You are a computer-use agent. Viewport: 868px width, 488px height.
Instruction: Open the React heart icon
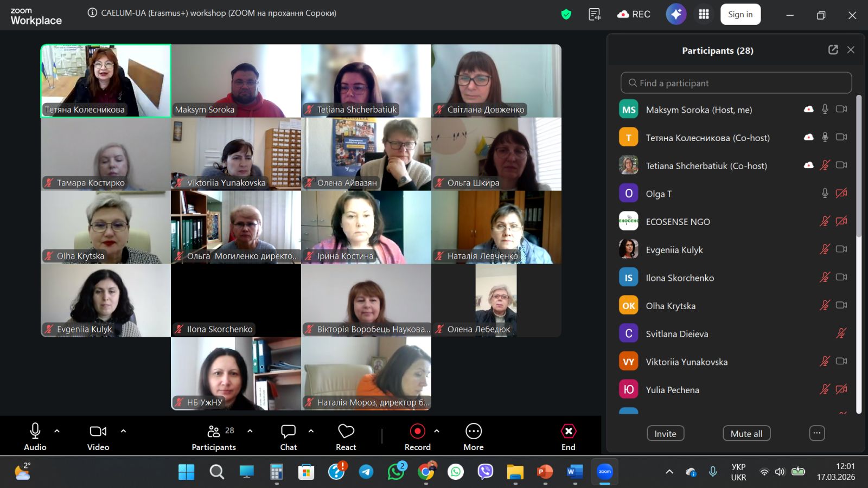coord(346,432)
